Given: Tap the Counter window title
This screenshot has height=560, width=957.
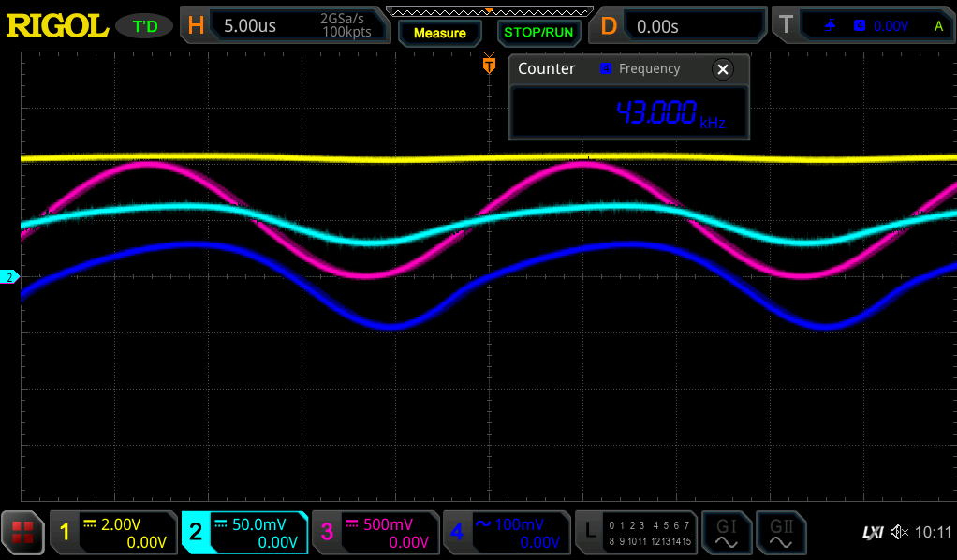Looking at the screenshot, I should click(x=546, y=68).
